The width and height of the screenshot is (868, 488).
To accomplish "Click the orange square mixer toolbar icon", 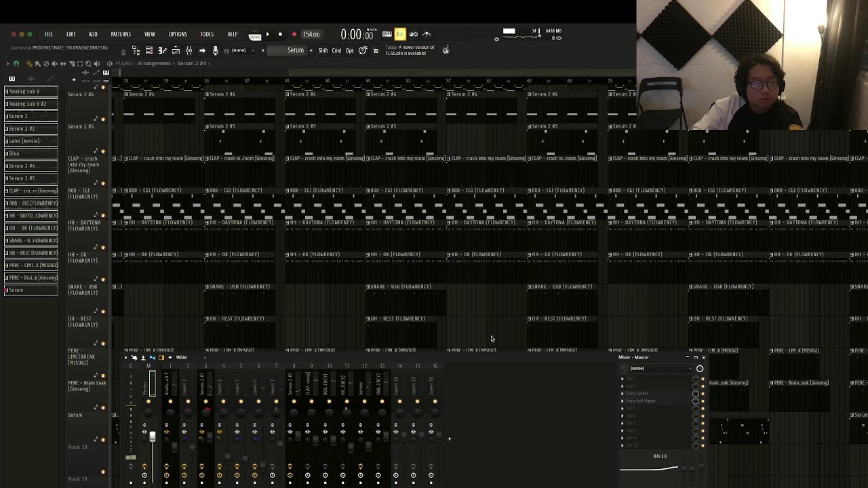I will [161, 357].
